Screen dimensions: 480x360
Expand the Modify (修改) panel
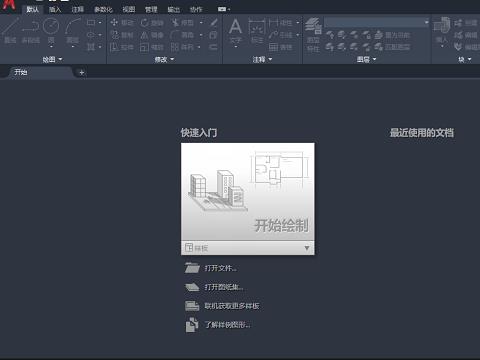point(164,59)
